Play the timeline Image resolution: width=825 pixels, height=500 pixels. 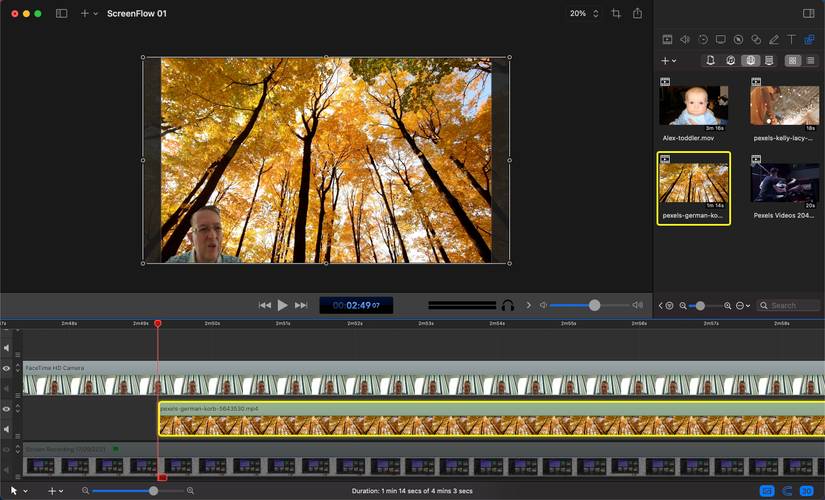[283, 305]
